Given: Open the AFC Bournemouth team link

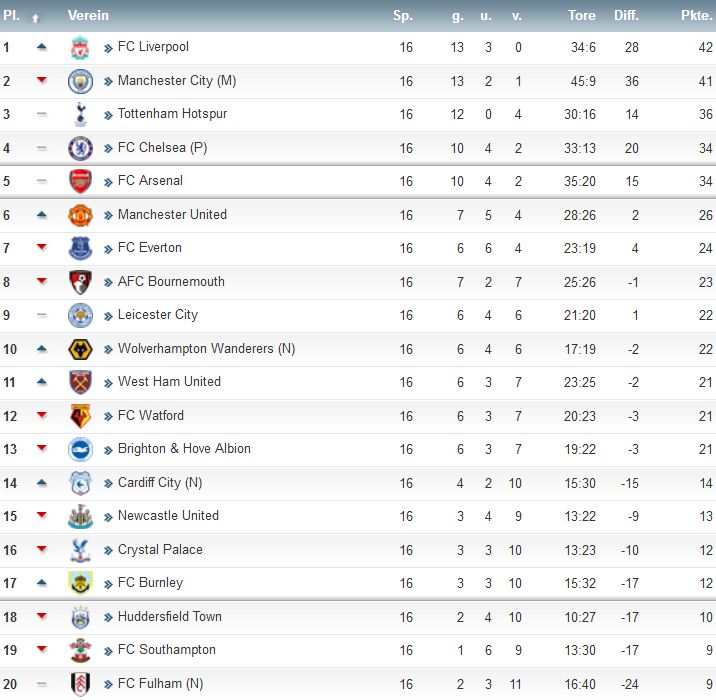Looking at the screenshot, I should click(x=171, y=282).
